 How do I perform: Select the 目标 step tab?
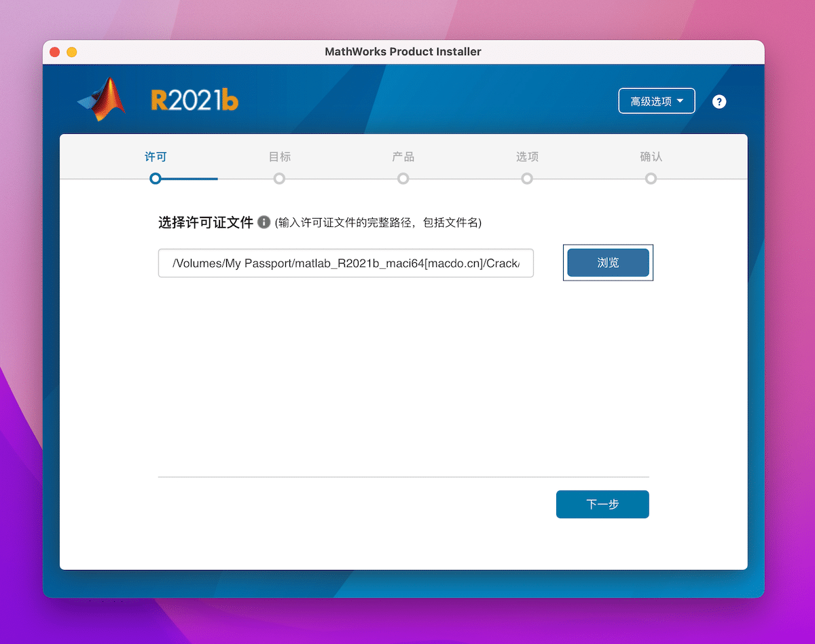point(280,157)
